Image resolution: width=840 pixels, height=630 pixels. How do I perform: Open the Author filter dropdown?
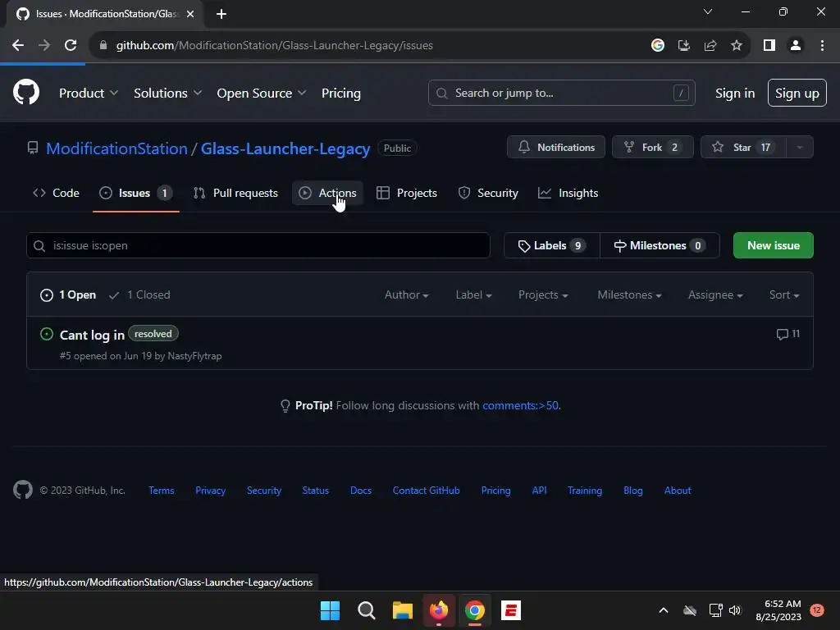pos(407,294)
